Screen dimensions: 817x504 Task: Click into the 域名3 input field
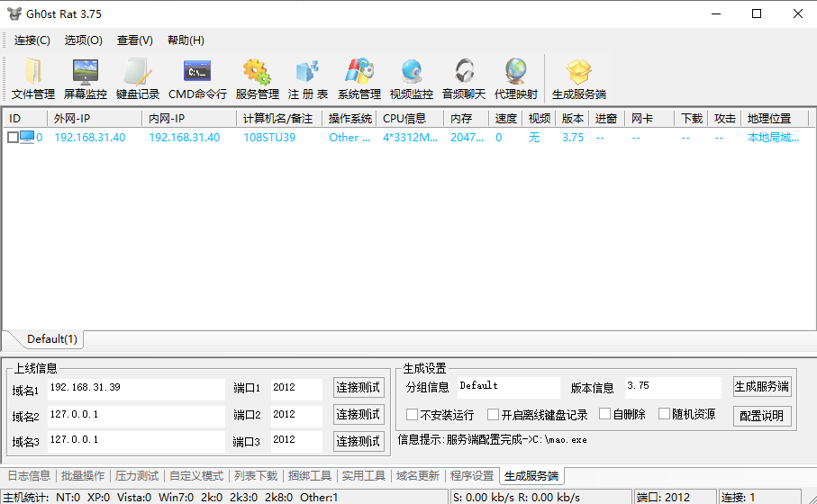(x=136, y=442)
